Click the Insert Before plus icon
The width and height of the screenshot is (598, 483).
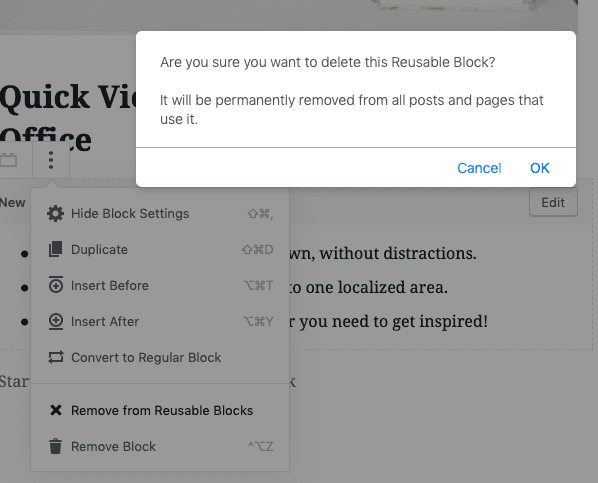56,285
